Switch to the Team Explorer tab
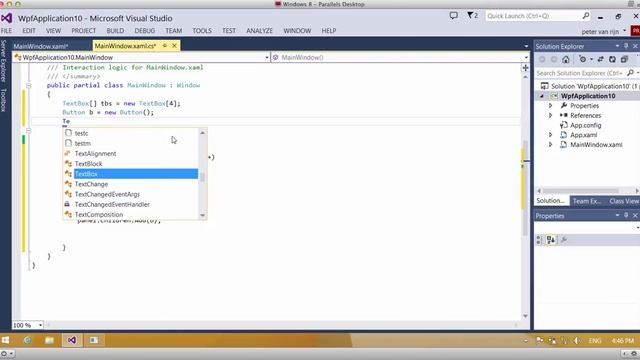The width and height of the screenshot is (640, 360). (x=587, y=201)
